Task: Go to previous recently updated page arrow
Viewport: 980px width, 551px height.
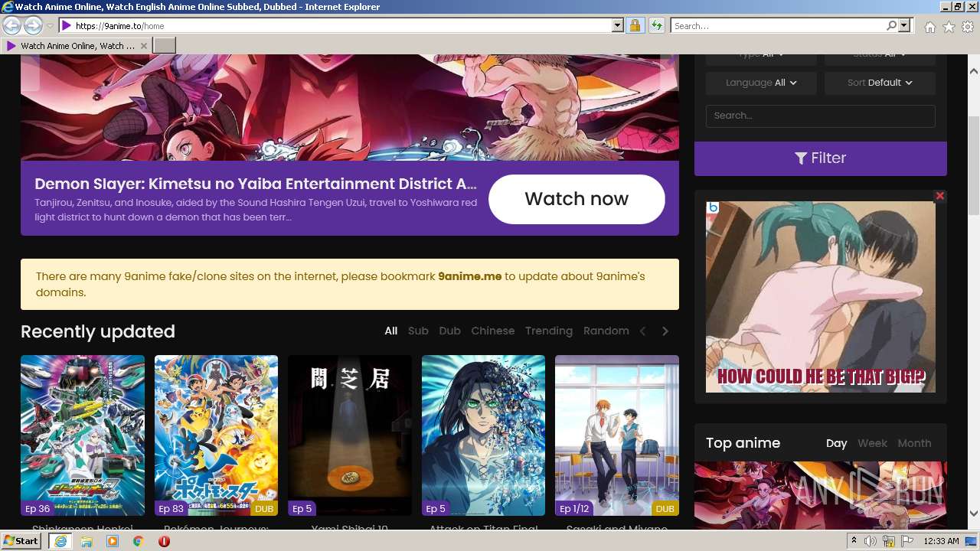Action: pos(643,331)
